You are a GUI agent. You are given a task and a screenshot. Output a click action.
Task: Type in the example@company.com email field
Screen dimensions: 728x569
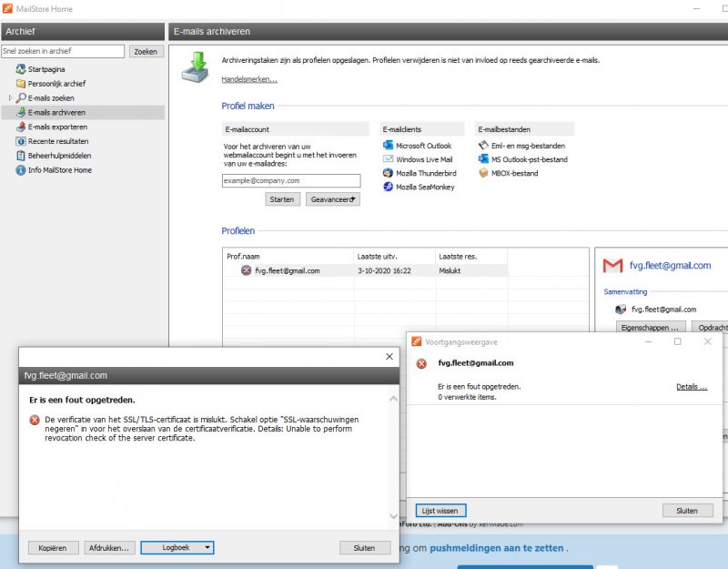click(290, 181)
